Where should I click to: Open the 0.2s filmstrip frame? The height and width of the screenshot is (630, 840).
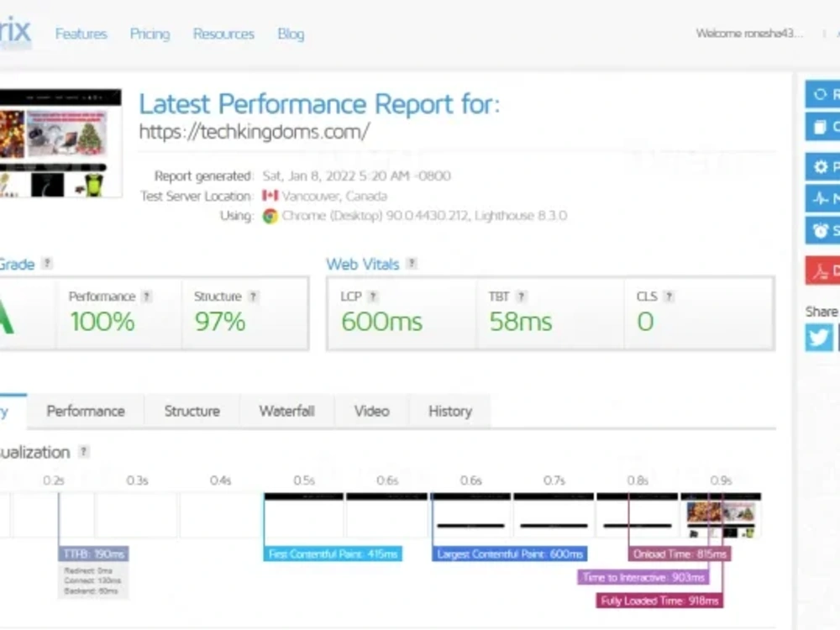click(x=54, y=516)
